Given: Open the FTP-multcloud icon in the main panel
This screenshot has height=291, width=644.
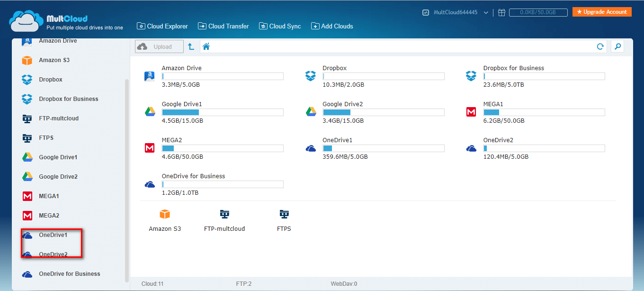Looking at the screenshot, I should tap(224, 214).
